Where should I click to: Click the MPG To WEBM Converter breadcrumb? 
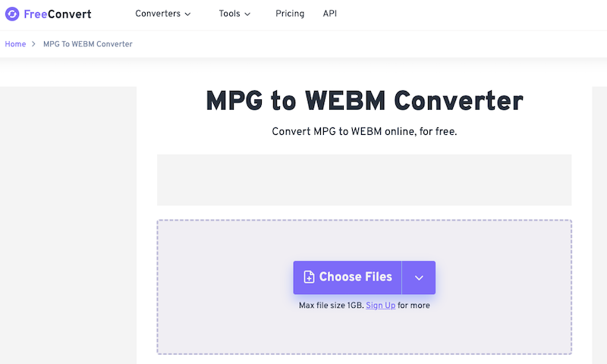click(x=87, y=44)
